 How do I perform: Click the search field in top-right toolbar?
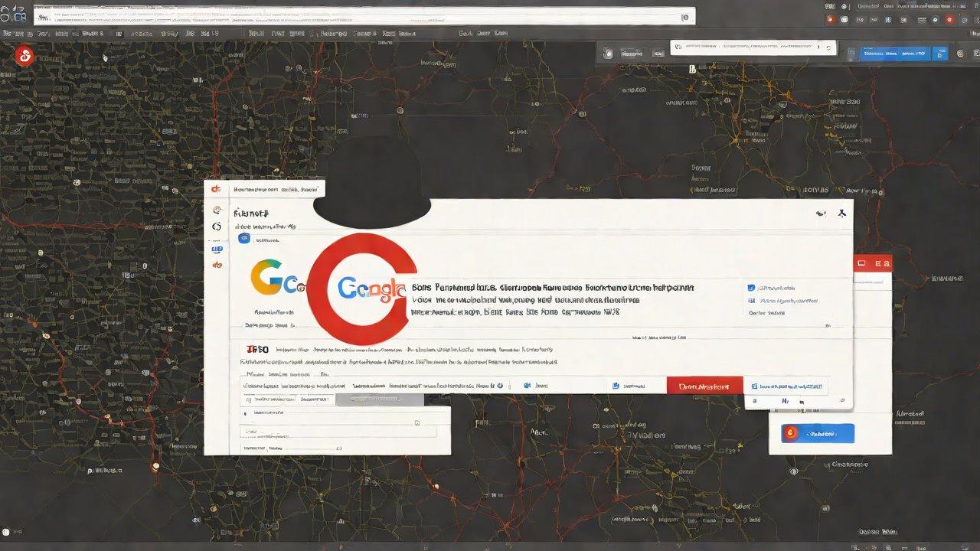click(752, 47)
